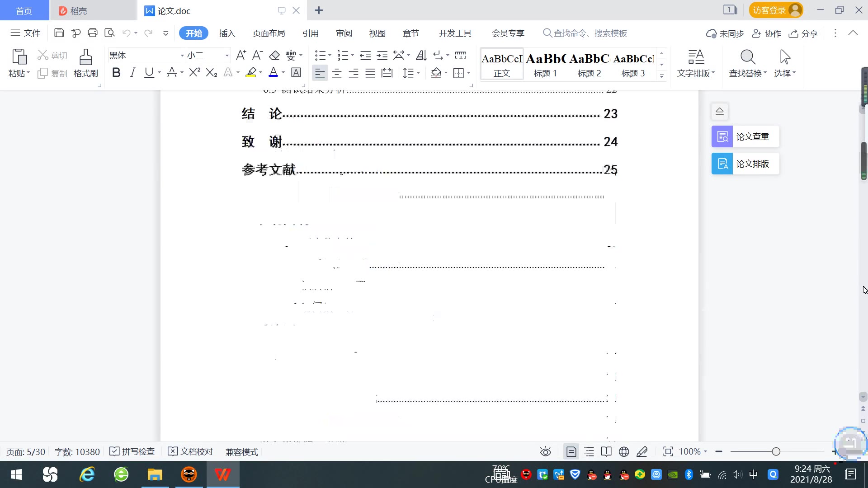Viewport: 868px width, 488px height.
Task: Click the highlight color swatch
Action: tap(251, 72)
